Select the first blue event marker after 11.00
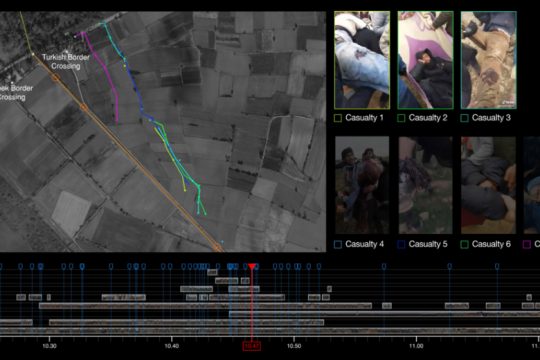This screenshot has width=540, height=360. tap(449, 266)
